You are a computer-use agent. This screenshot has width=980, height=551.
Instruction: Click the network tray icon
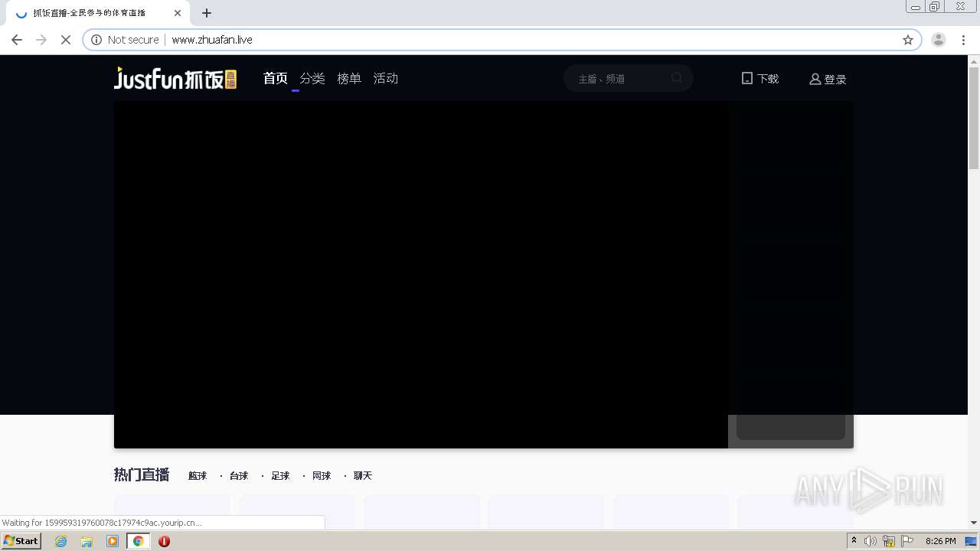[889, 541]
